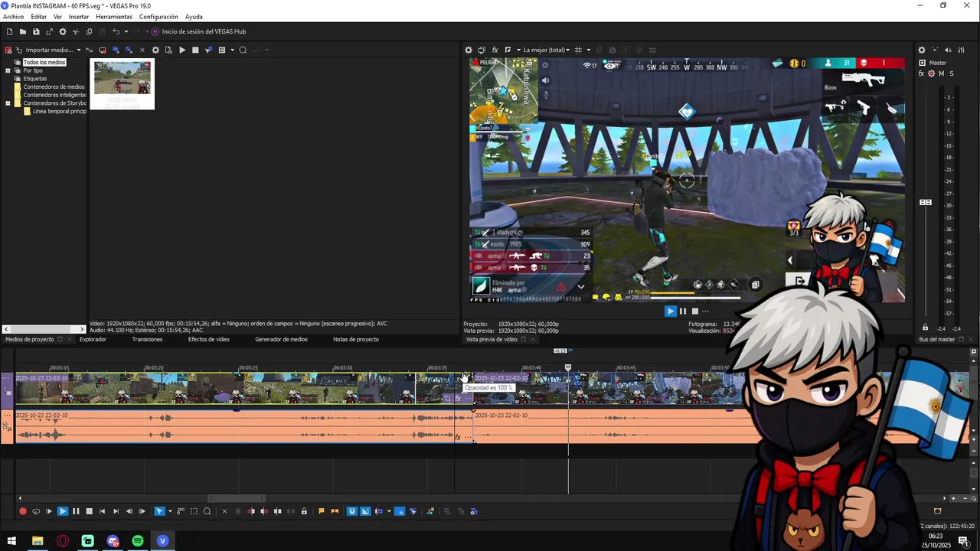
Task: Save project using the disk icon
Action: [36, 31]
